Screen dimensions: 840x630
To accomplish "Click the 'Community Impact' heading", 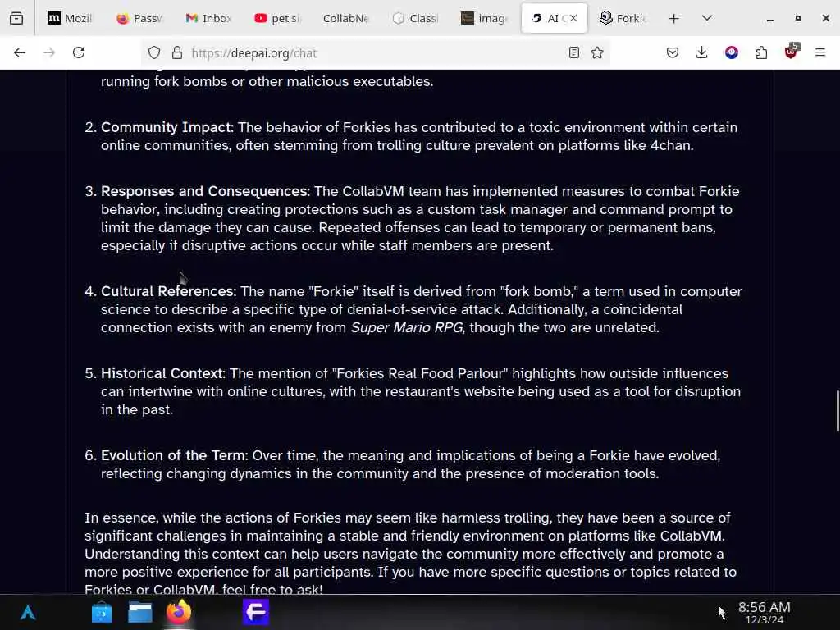I will tap(166, 127).
